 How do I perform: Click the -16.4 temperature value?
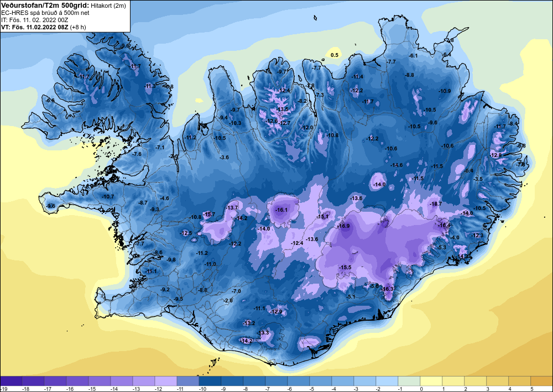pos(445,226)
